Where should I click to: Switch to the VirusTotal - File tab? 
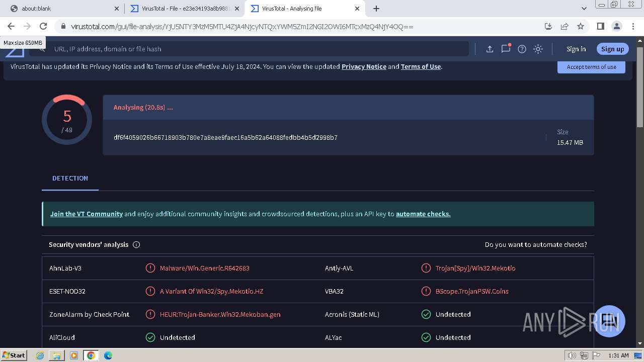[184, 9]
